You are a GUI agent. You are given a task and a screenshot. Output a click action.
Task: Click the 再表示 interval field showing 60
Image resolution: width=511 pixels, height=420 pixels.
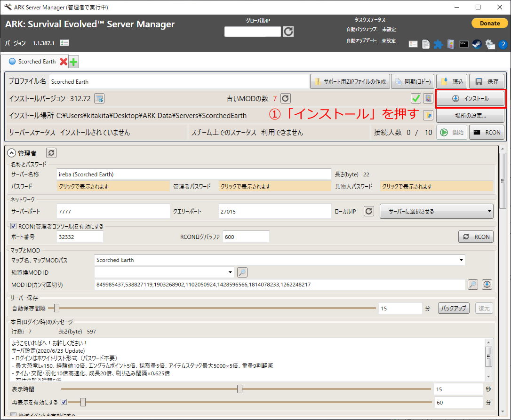point(458,403)
